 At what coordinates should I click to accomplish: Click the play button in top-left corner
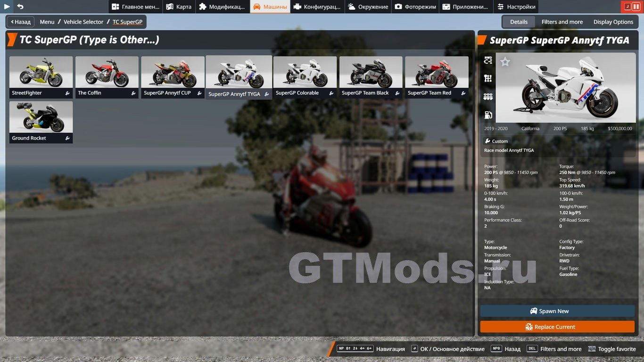[x=7, y=7]
